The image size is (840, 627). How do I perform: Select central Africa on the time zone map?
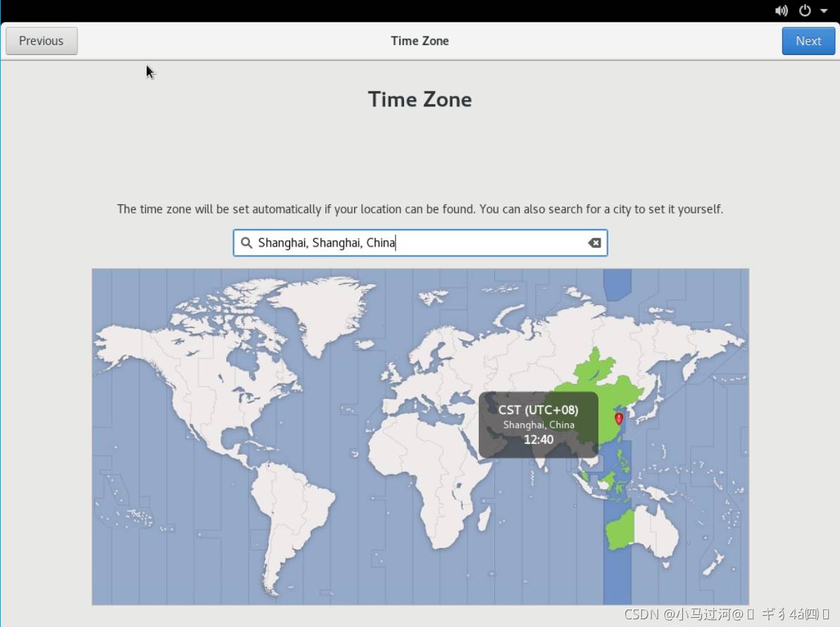point(437,479)
